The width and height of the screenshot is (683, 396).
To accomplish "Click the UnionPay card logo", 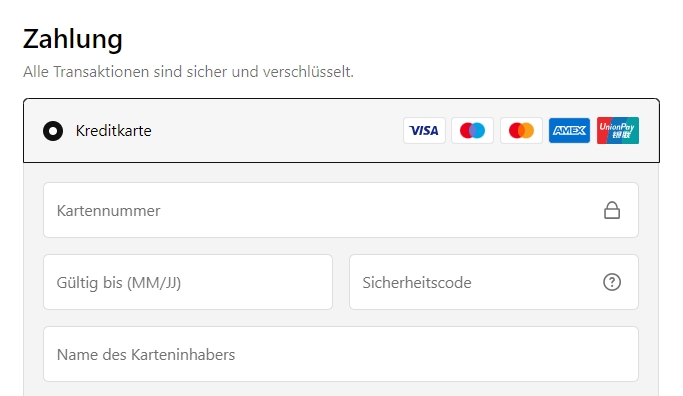I will tap(618, 130).
